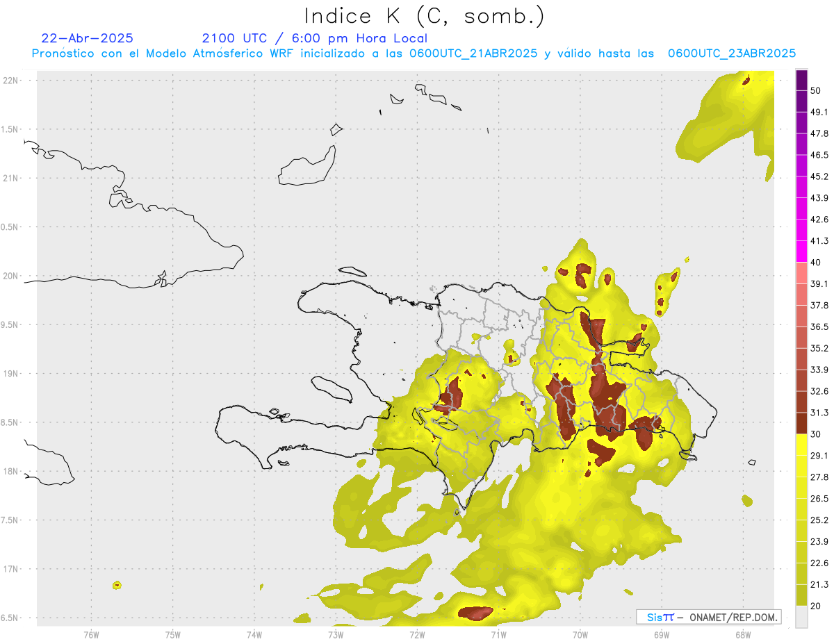Click the colorbar value '25.2'
Viewport: 834px width, 644px height.
tap(819, 520)
